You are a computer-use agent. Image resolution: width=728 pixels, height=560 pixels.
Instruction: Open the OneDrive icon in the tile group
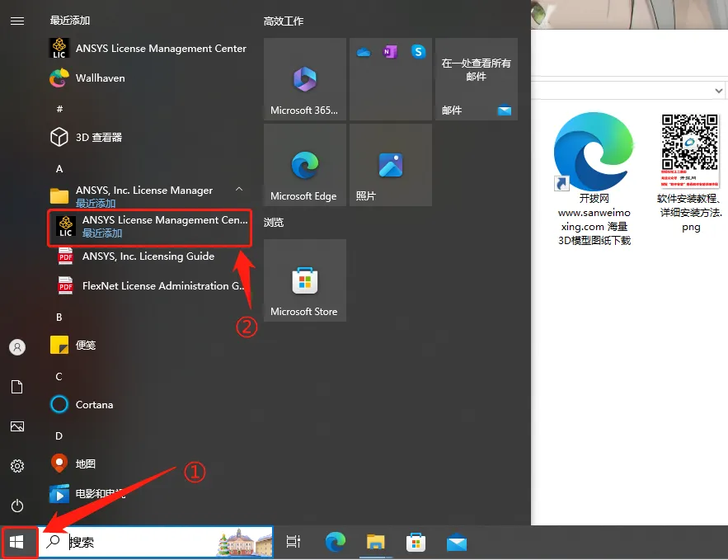[x=364, y=53]
